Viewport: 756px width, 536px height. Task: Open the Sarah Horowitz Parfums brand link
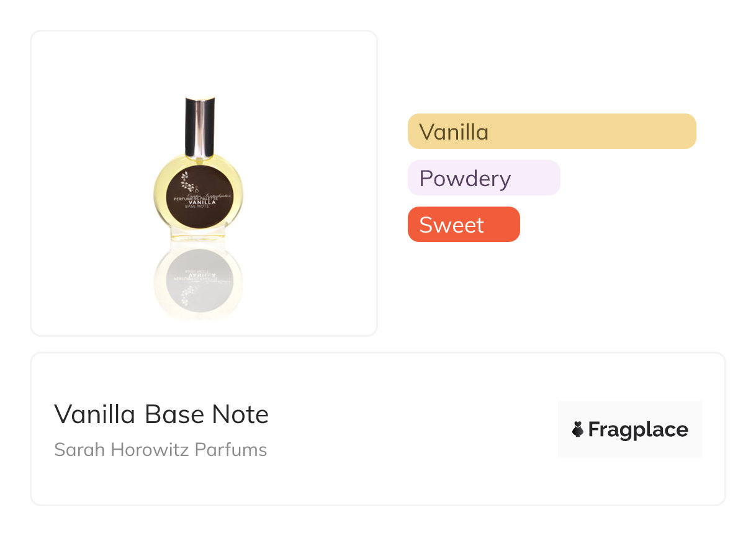160,449
